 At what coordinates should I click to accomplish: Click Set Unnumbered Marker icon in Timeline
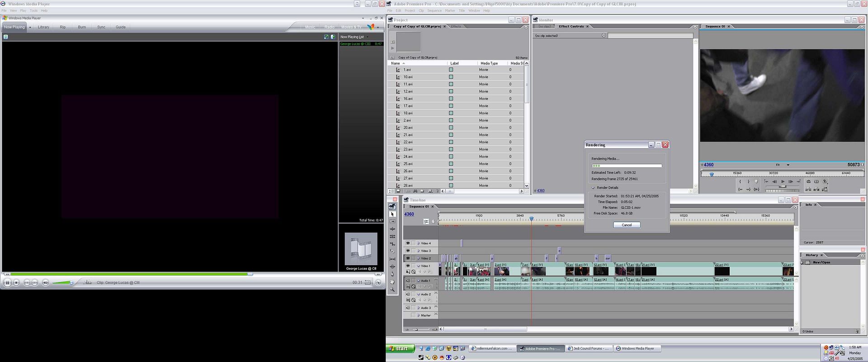click(433, 221)
